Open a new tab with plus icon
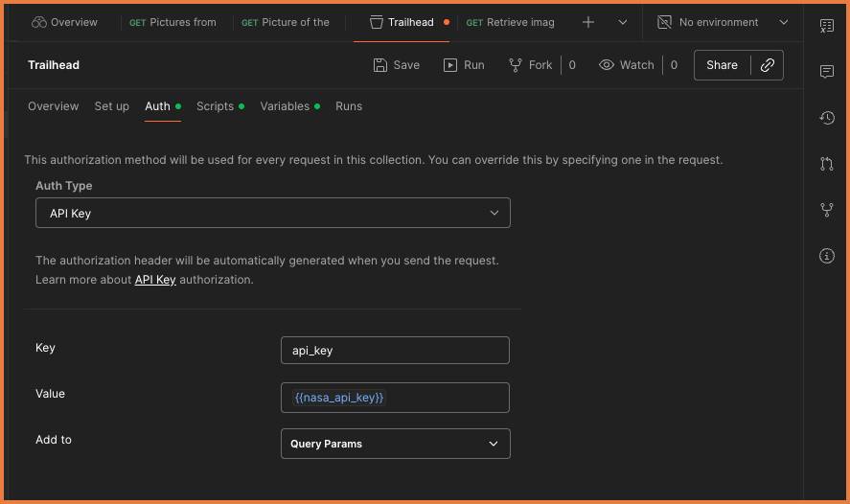 (x=588, y=22)
